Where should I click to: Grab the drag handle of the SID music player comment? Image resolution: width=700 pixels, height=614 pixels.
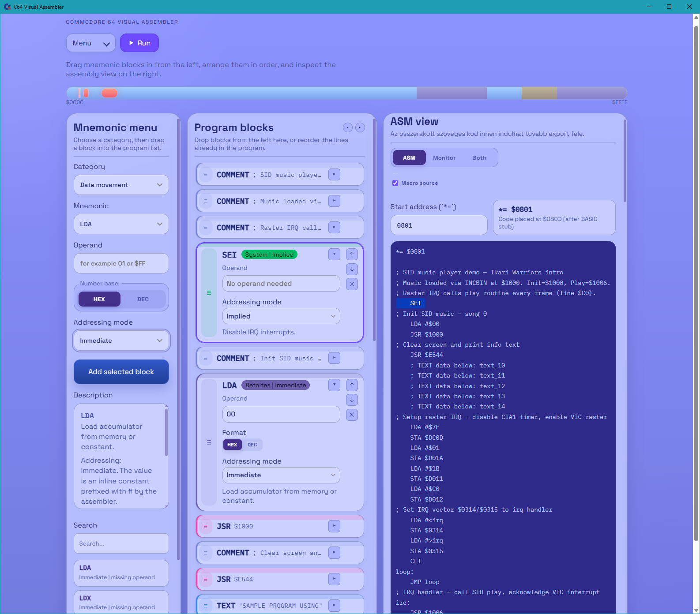205,175
